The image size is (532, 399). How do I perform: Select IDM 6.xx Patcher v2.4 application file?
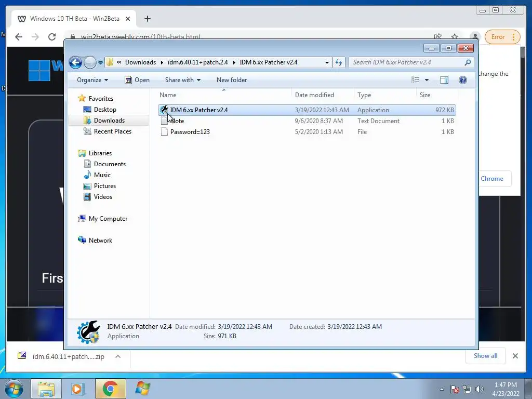coord(307,110)
